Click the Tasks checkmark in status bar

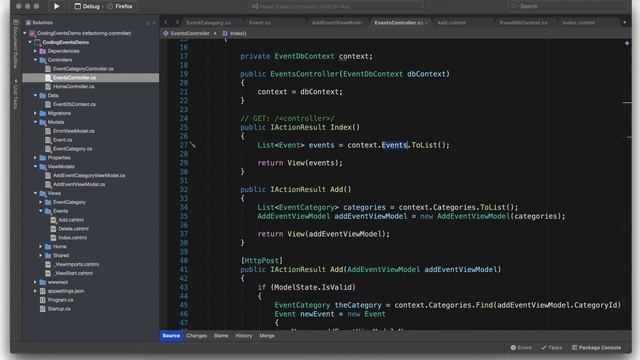544,348
